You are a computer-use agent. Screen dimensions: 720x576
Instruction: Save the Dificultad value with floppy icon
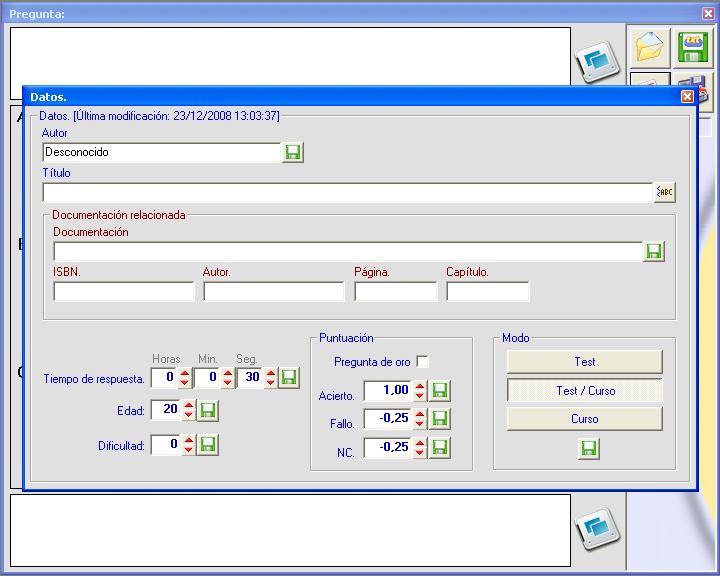208,445
